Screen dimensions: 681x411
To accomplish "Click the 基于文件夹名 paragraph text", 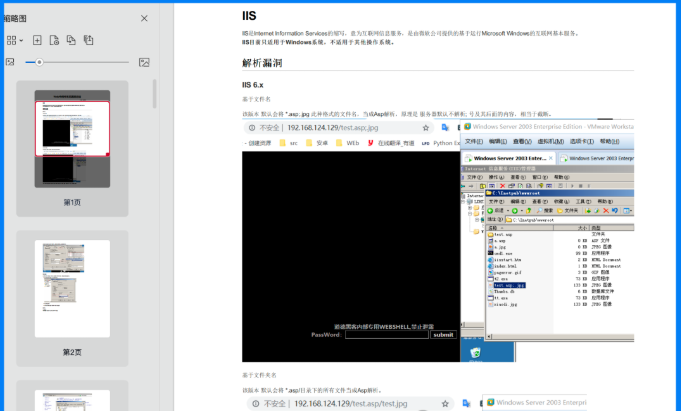I will point(259,375).
